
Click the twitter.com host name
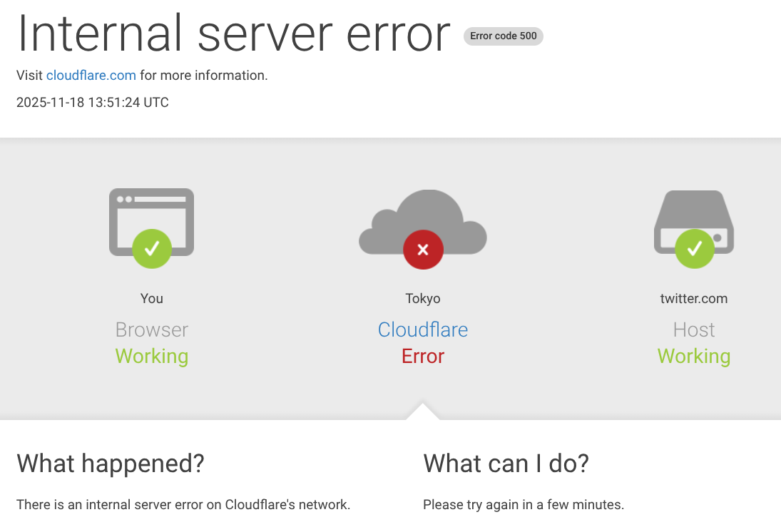point(694,298)
